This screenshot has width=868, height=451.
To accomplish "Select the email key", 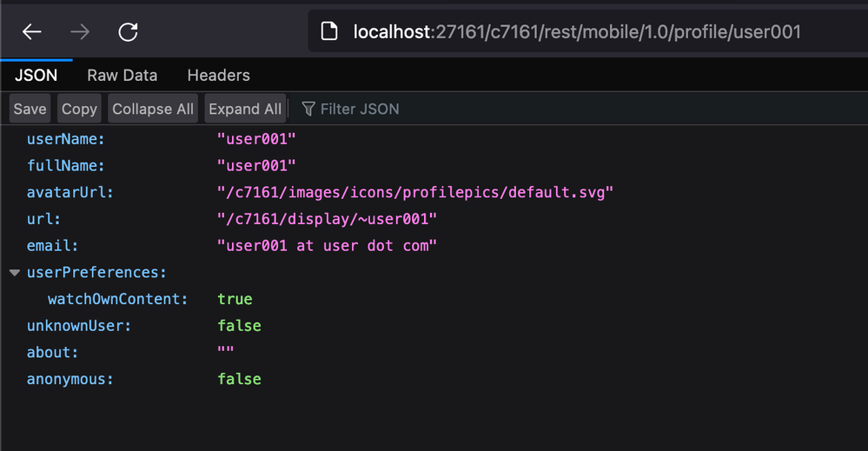I will coord(52,245).
